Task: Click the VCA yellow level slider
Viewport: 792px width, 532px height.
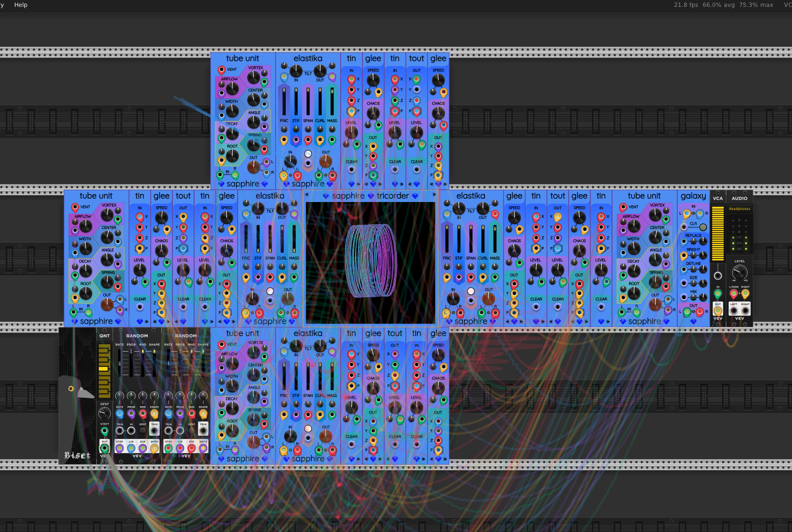Action: (718, 234)
